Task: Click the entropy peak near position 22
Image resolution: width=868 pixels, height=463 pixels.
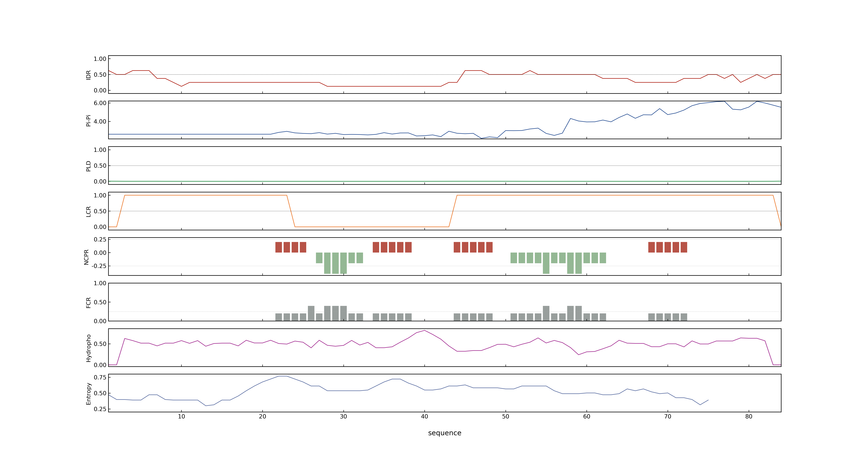Action: pos(282,376)
